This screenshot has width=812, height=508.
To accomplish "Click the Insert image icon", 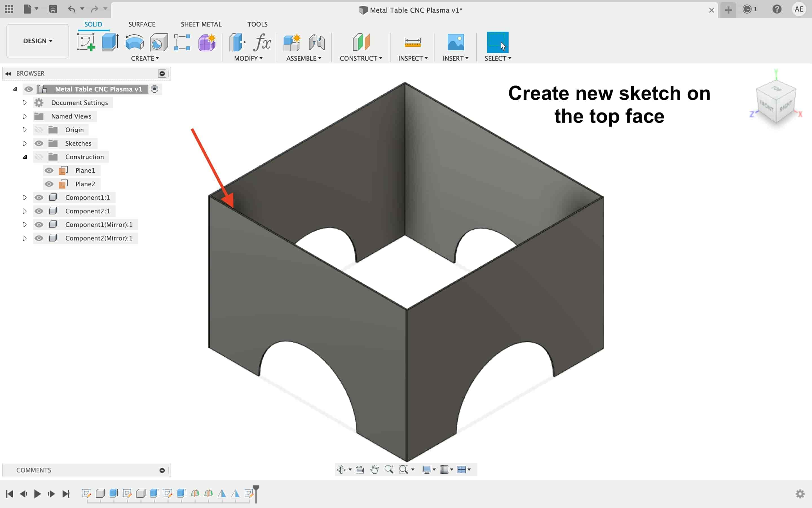I will (456, 42).
